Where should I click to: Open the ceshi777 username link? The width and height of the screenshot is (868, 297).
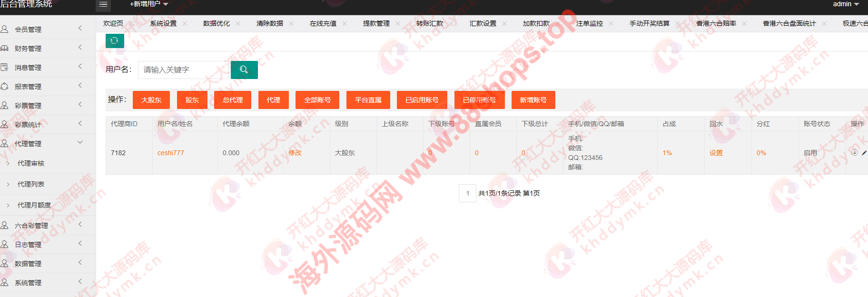pos(170,153)
